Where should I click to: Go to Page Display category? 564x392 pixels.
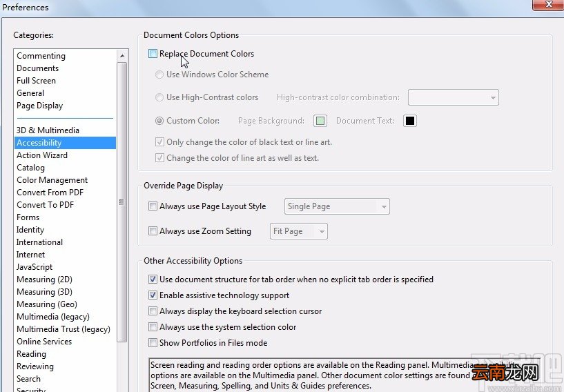point(39,106)
